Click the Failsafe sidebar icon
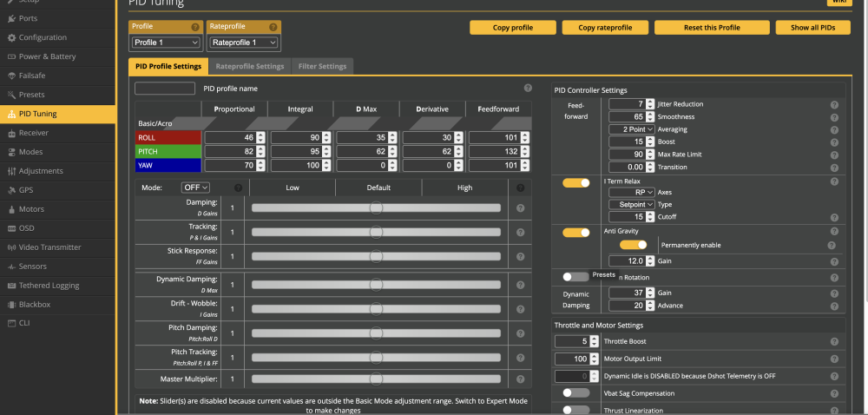The width and height of the screenshot is (868, 415). (x=10, y=76)
